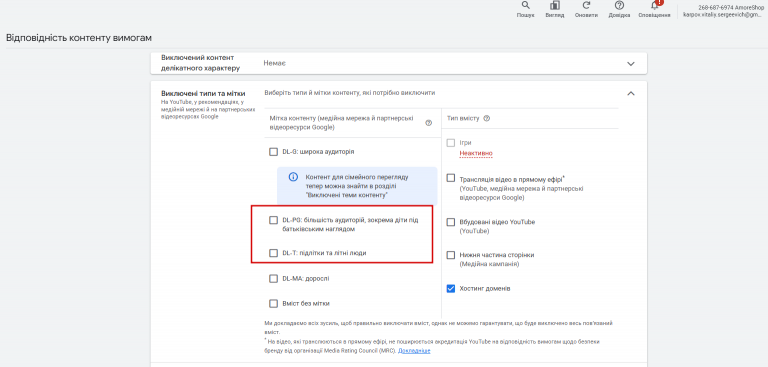Viewport: 768px width, 367px height.
Task: Tick Вбудовані відео YouTube checkbox
Action: tap(451, 222)
